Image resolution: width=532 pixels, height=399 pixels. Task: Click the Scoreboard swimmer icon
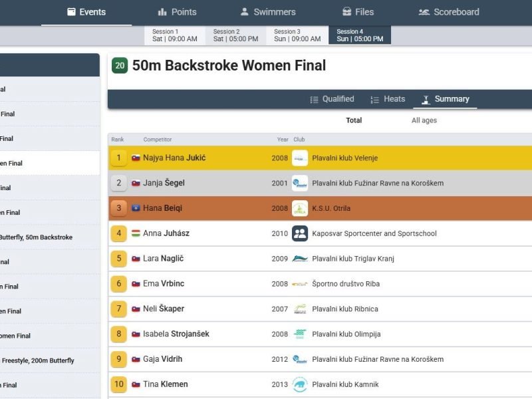[x=424, y=12]
